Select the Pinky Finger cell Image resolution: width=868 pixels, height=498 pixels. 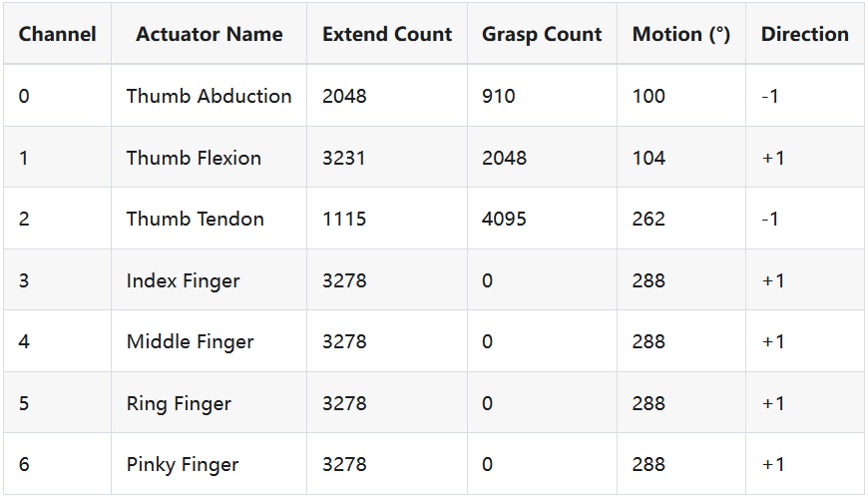tap(183, 464)
